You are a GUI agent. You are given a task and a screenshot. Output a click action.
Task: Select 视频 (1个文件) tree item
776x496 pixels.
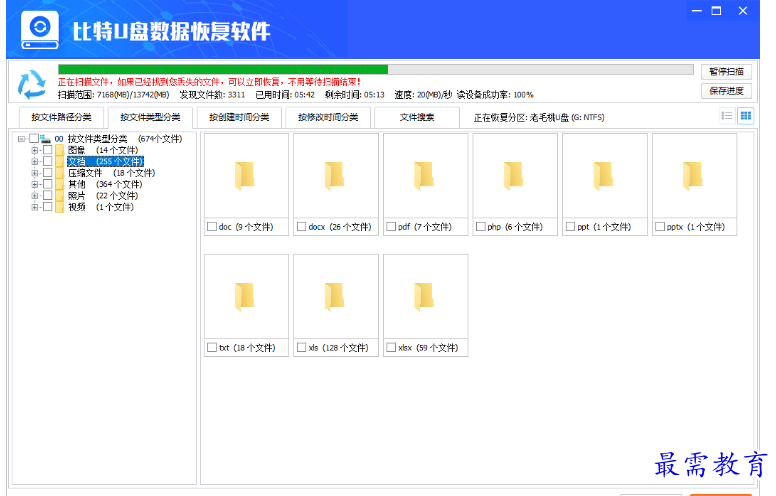pyautogui.click(x=100, y=207)
